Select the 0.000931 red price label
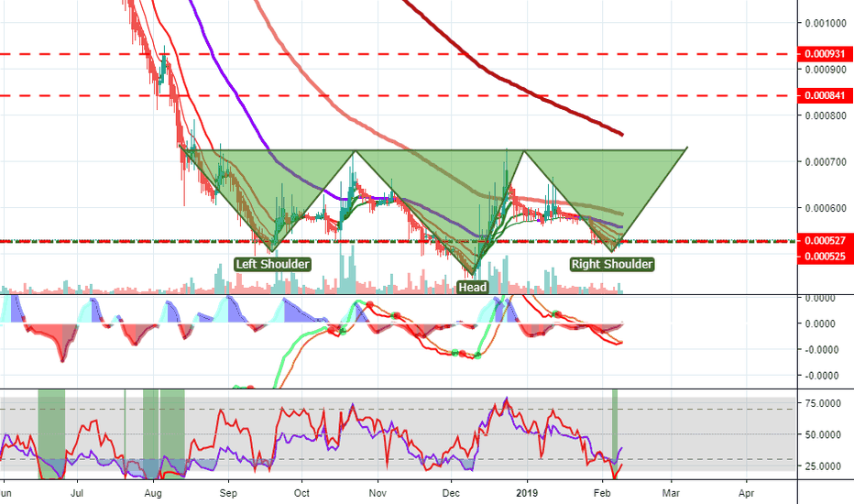The width and height of the screenshot is (854, 504). (x=825, y=54)
